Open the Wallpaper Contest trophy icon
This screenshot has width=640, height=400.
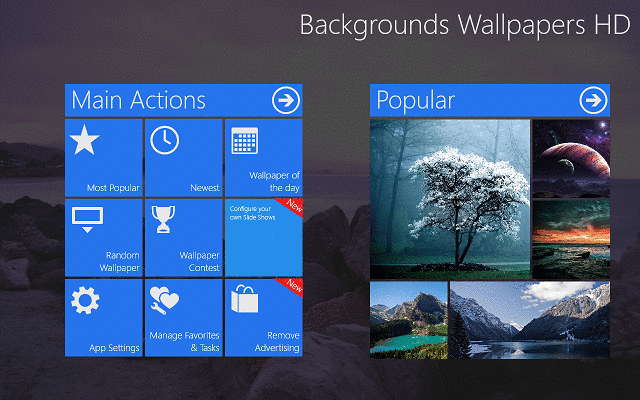tap(164, 219)
